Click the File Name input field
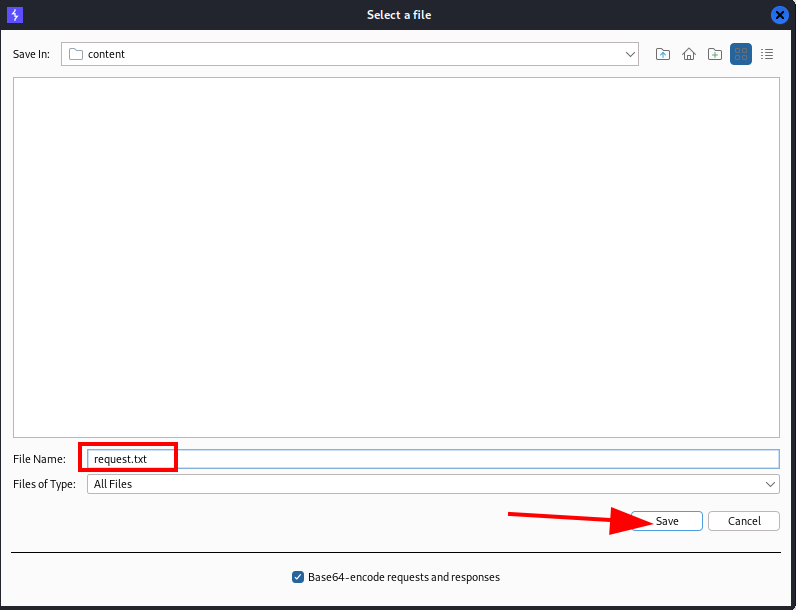This screenshot has width=796, height=610. 433,459
